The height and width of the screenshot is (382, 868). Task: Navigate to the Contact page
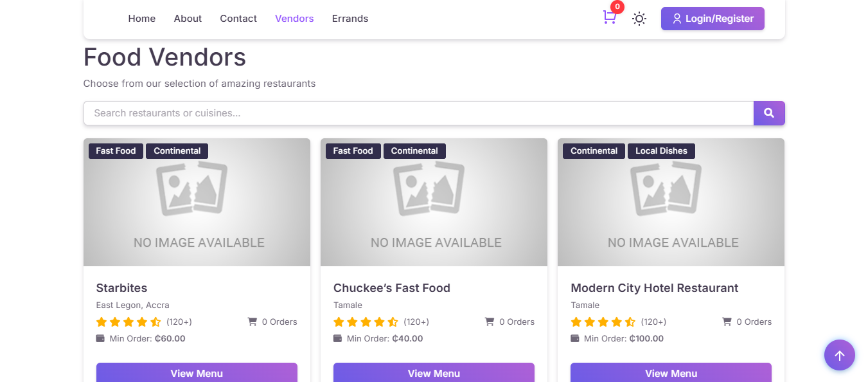(238, 19)
